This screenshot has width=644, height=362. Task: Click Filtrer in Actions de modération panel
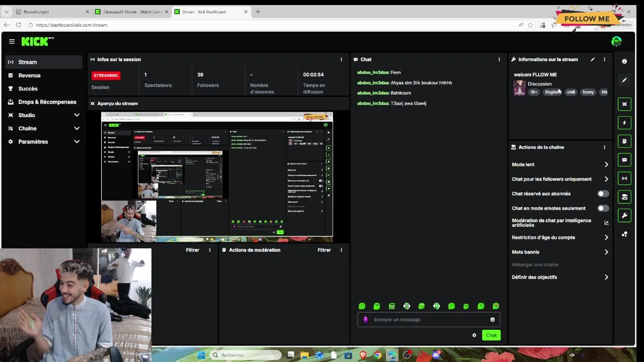point(324,250)
